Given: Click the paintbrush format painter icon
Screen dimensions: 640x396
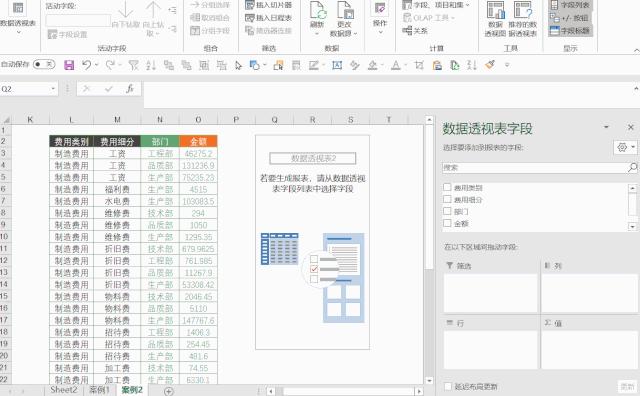Looking at the screenshot, I should click(x=490, y=65).
